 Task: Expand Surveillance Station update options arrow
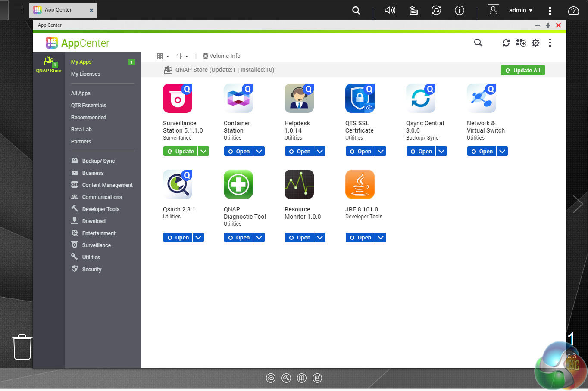(x=203, y=152)
